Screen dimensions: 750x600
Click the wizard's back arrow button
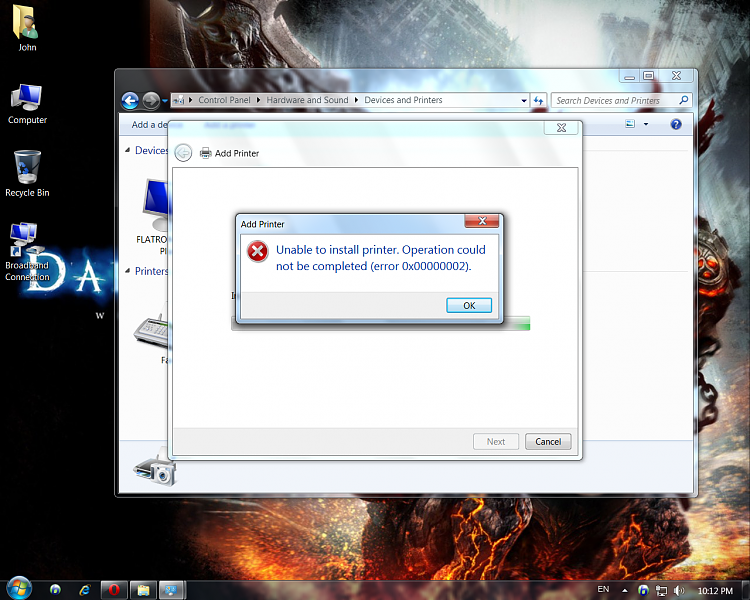click(183, 153)
